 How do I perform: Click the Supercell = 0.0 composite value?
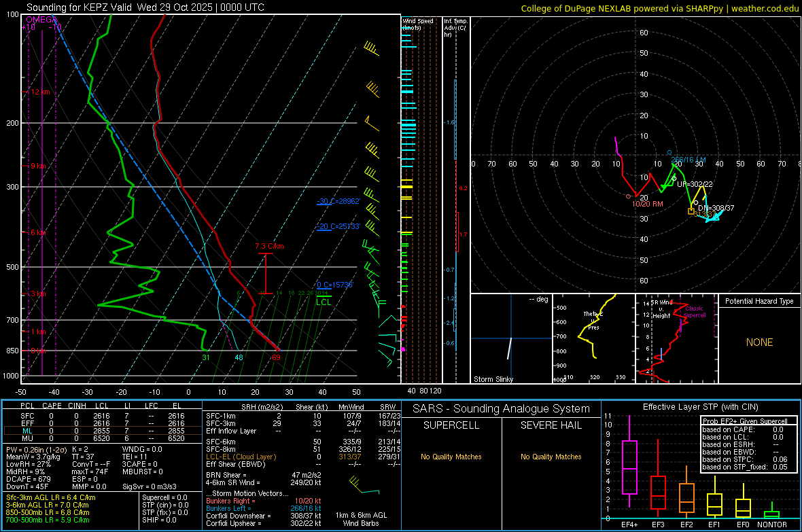(x=164, y=497)
